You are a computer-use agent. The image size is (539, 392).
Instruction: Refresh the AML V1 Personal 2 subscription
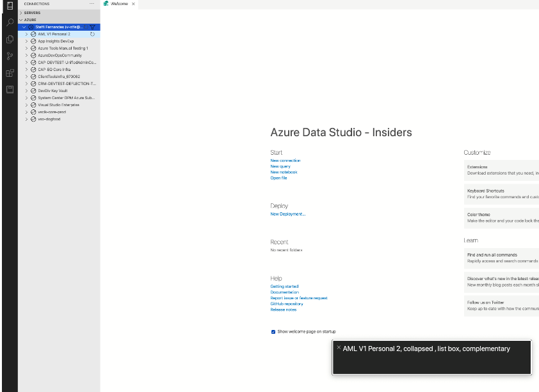(92, 34)
